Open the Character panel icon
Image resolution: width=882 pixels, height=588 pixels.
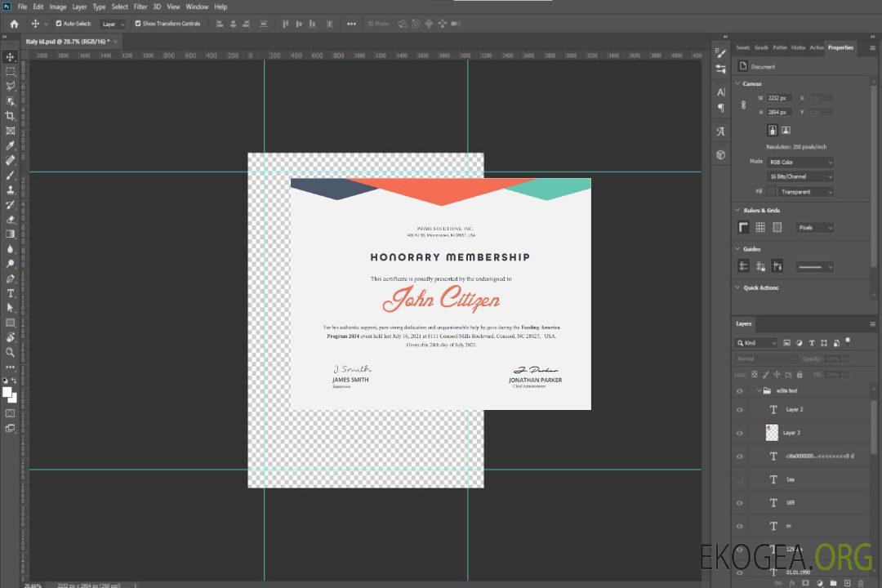(x=720, y=91)
